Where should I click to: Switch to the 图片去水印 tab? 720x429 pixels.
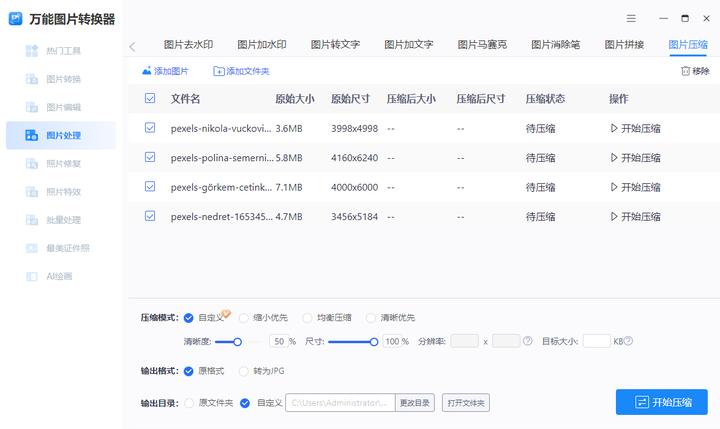188,45
